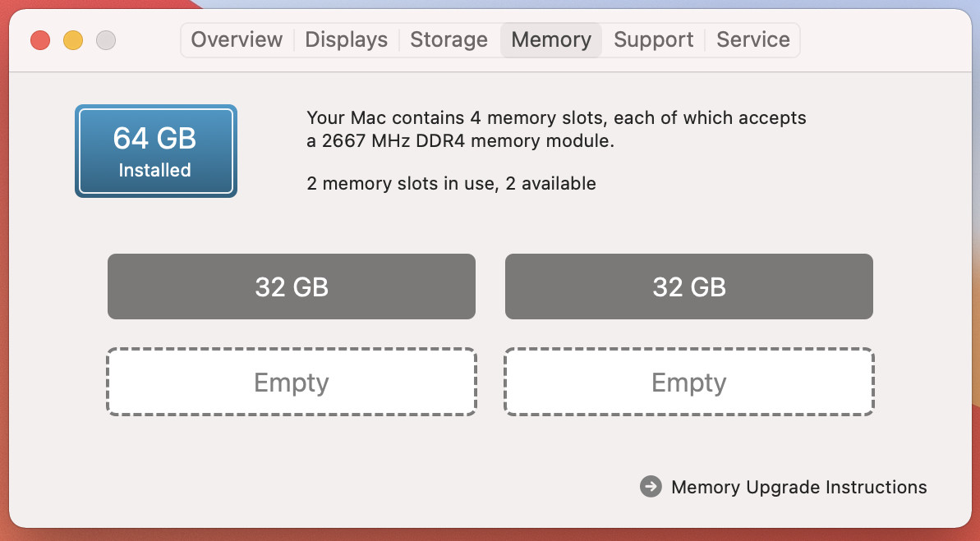Open the Displays tab
Viewport: 980px width, 541px height.
point(347,40)
